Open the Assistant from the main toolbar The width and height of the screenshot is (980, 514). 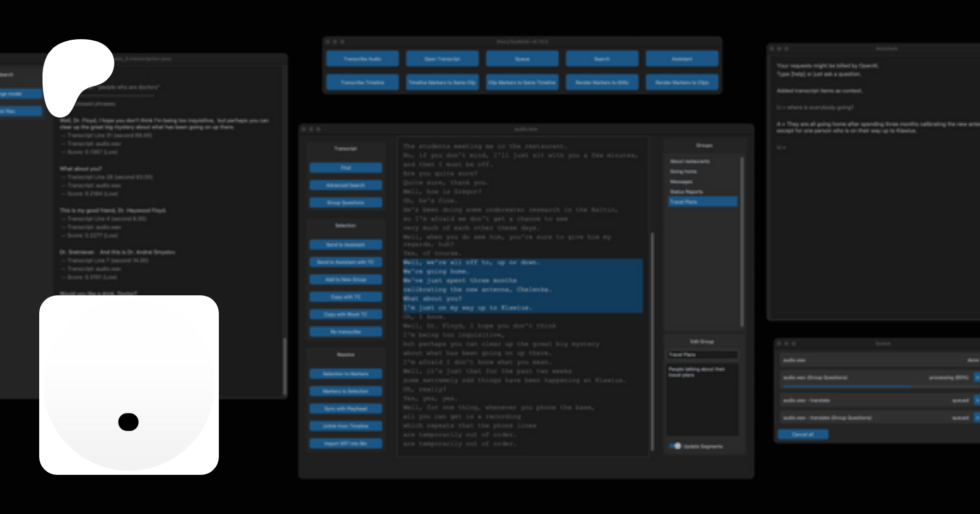[x=682, y=59]
